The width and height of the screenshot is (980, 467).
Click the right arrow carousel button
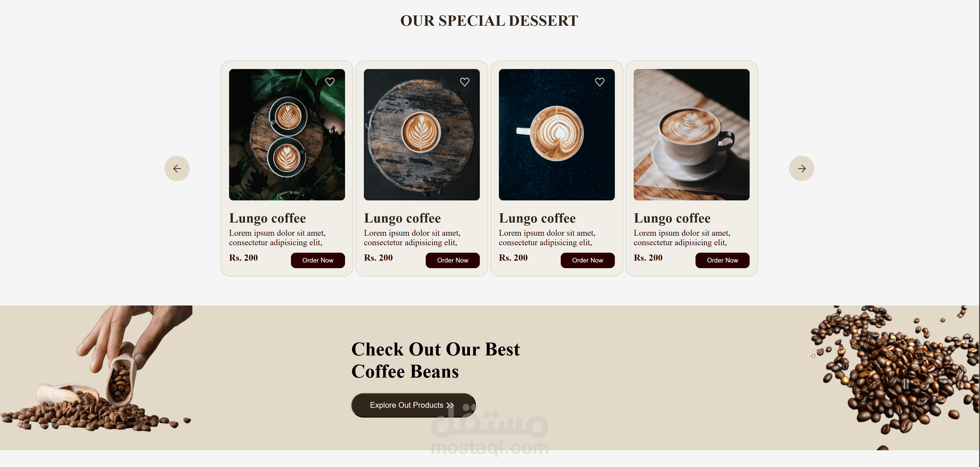pyautogui.click(x=802, y=168)
